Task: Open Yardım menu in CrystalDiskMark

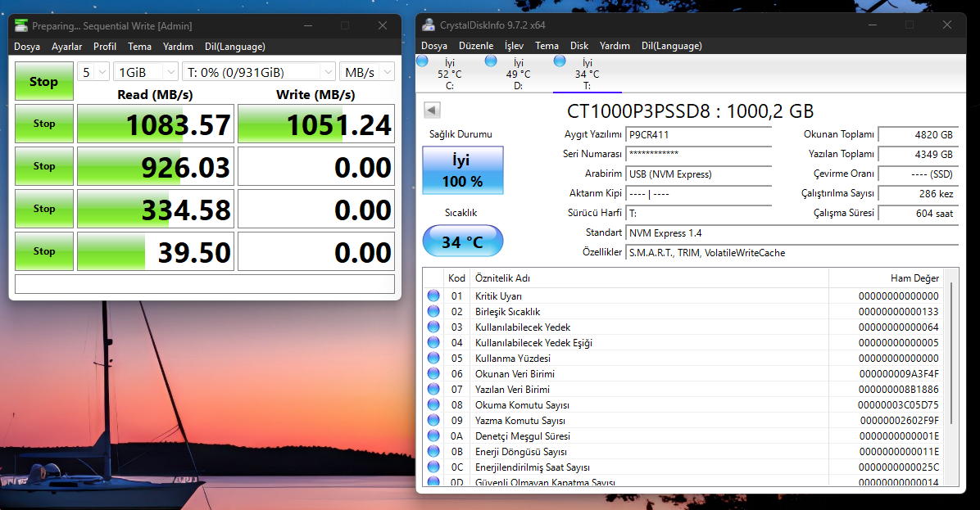Action: (x=178, y=46)
